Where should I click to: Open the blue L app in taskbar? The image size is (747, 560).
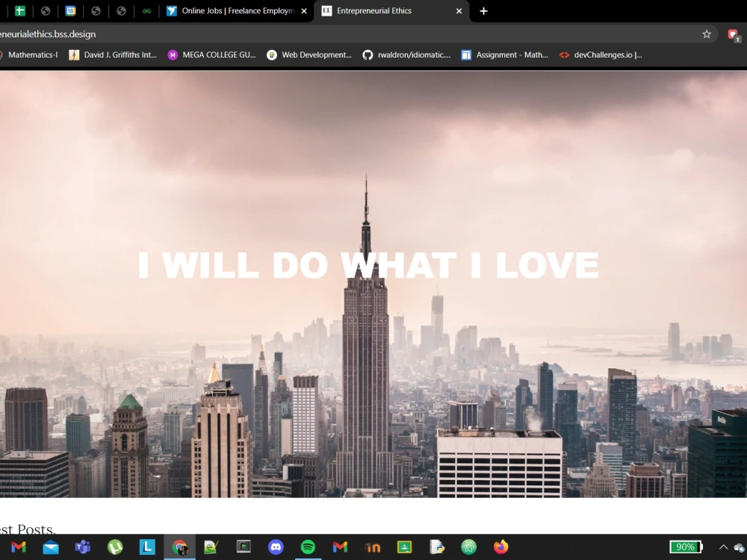click(147, 547)
